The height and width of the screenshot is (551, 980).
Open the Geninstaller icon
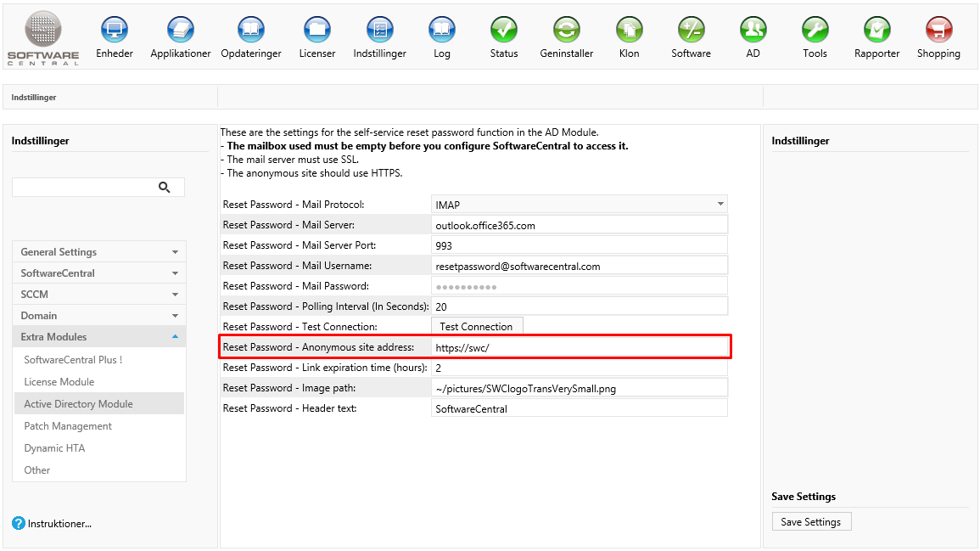pos(567,31)
